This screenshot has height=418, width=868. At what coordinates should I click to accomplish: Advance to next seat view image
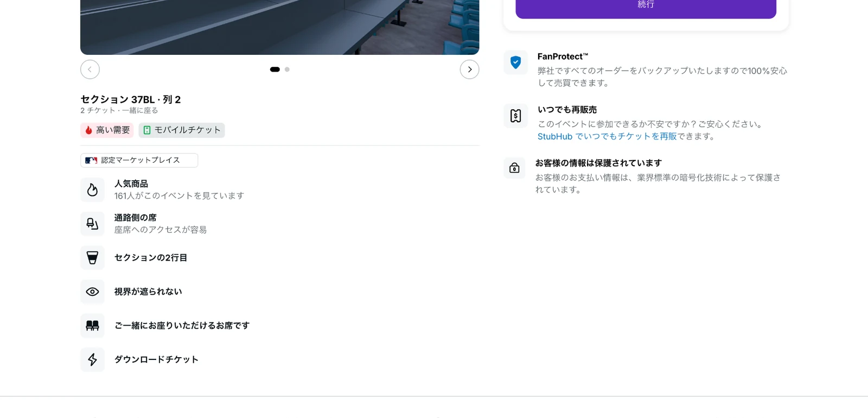click(470, 69)
